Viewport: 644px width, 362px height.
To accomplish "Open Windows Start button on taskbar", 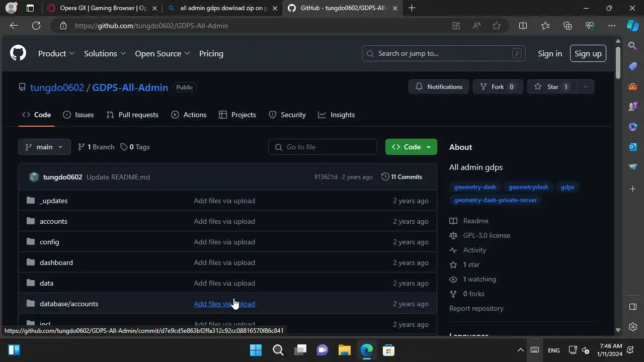I will (256, 350).
